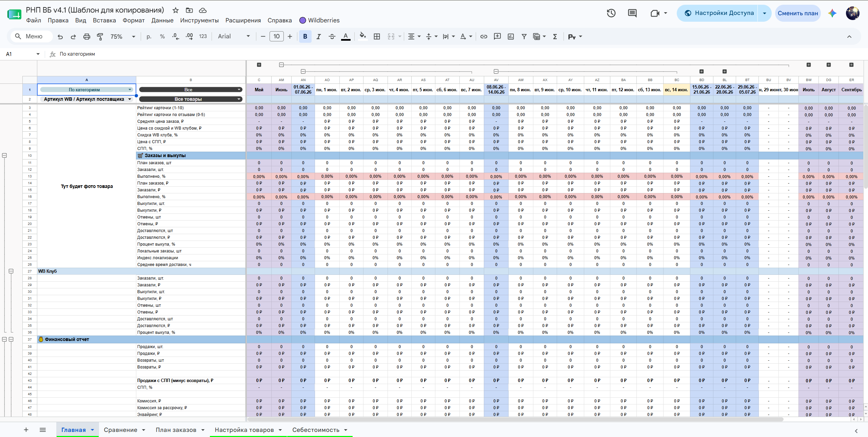Open the Вставка menu
Image resolution: width=868 pixels, height=437 pixels.
[104, 20]
